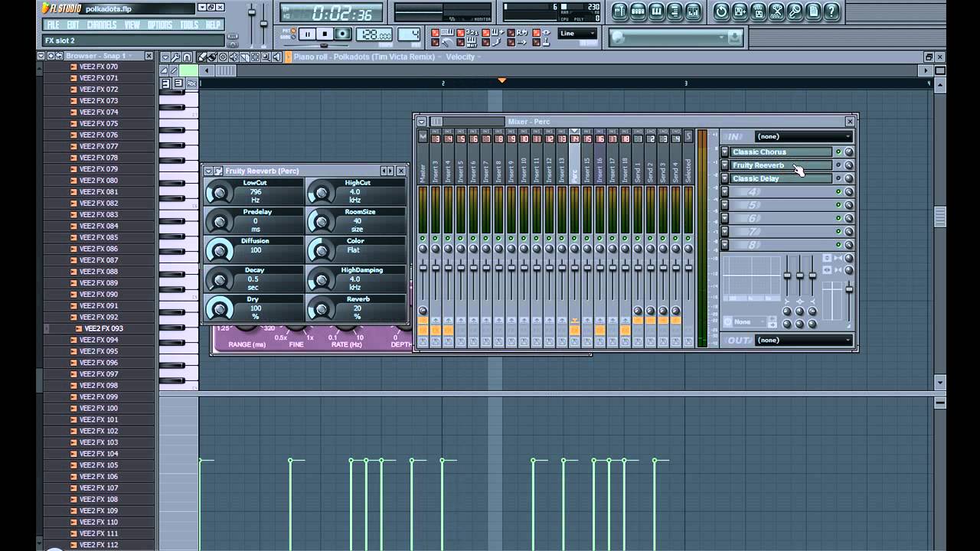The width and height of the screenshot is (980, 551).
Task: Click the Reeverb Decay knob
Action: coord(220,279)
